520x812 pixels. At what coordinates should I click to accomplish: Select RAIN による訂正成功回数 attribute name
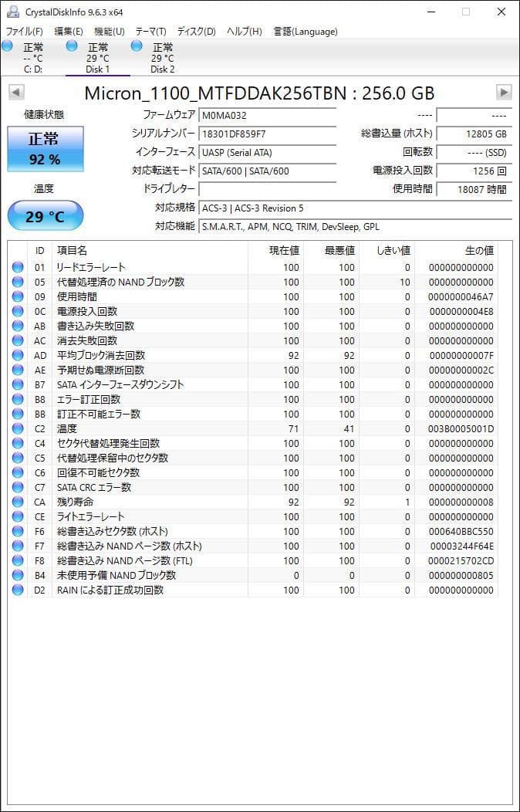110,590
